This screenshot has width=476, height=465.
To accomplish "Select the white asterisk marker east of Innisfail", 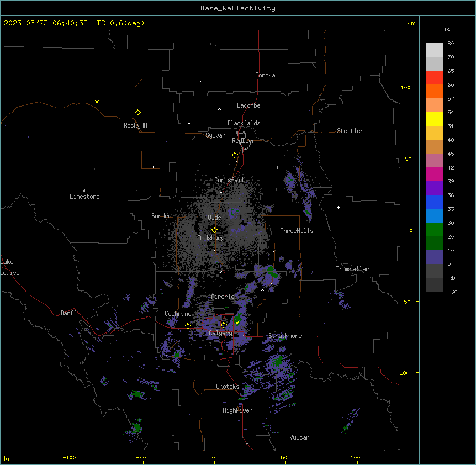I will coord(277,167).
